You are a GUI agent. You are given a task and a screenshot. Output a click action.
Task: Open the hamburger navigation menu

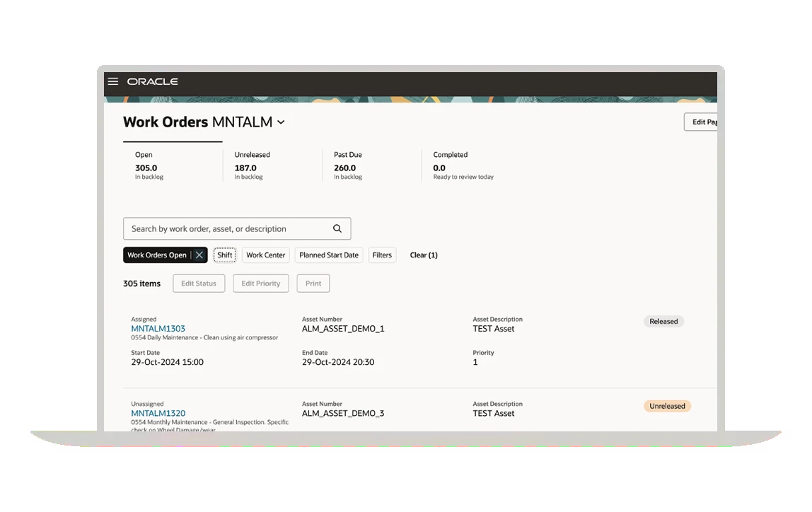[x=112, y=81]
